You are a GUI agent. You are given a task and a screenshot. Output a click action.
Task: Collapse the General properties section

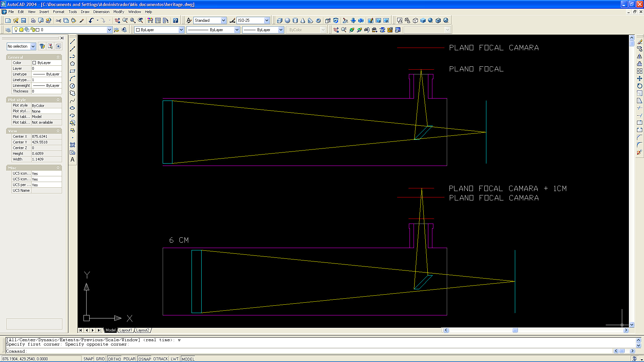pos(58,57)
